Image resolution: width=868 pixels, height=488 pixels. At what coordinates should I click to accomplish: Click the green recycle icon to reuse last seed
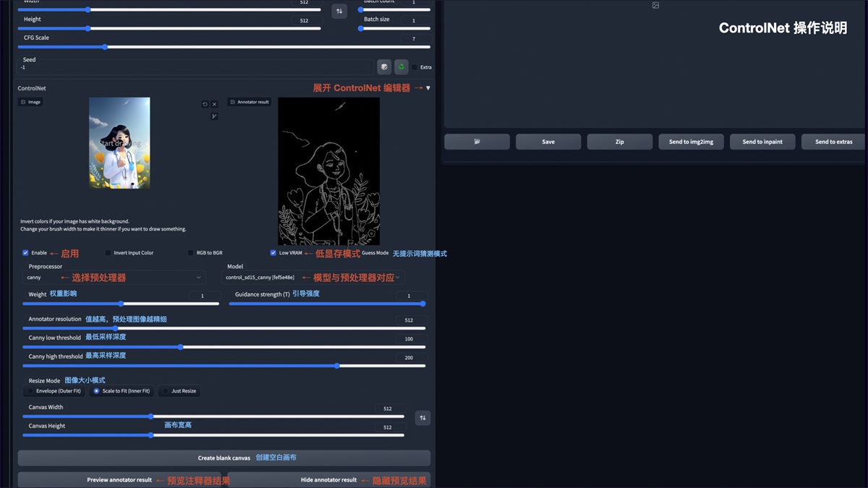click(x=402, y=67)
